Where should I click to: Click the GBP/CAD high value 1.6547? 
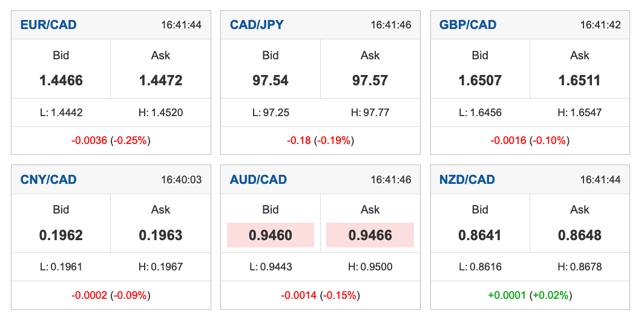[579, 113]
